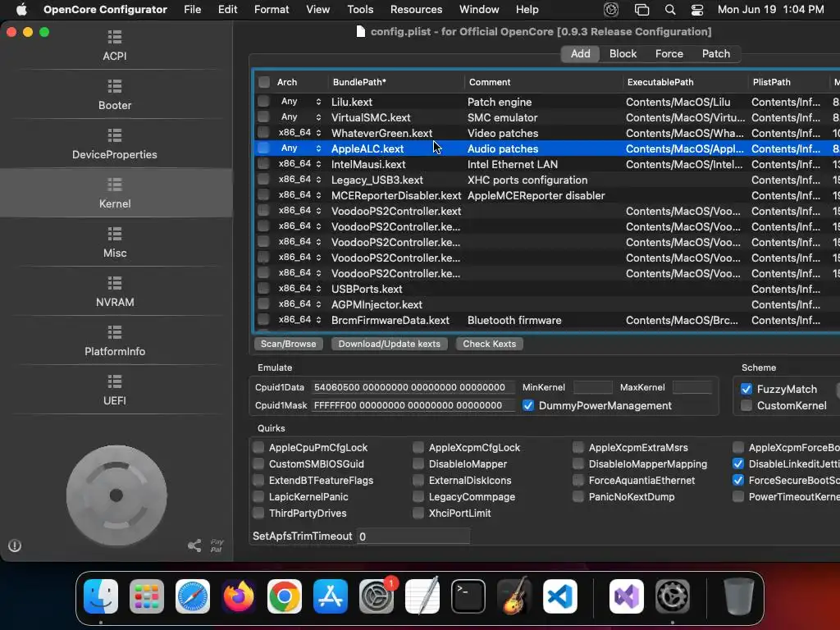
Task: Click the share icon in the sidebar
Action: click(194, 546)
